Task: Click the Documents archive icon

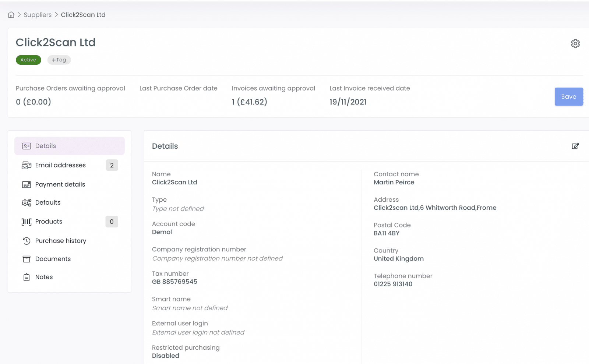Action: (27, 259)
